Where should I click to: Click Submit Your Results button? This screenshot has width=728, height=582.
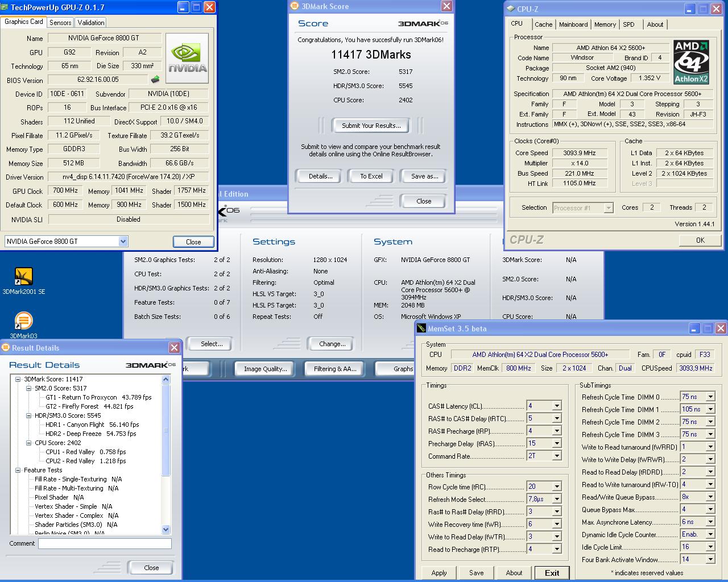click(x=371, y=126)
